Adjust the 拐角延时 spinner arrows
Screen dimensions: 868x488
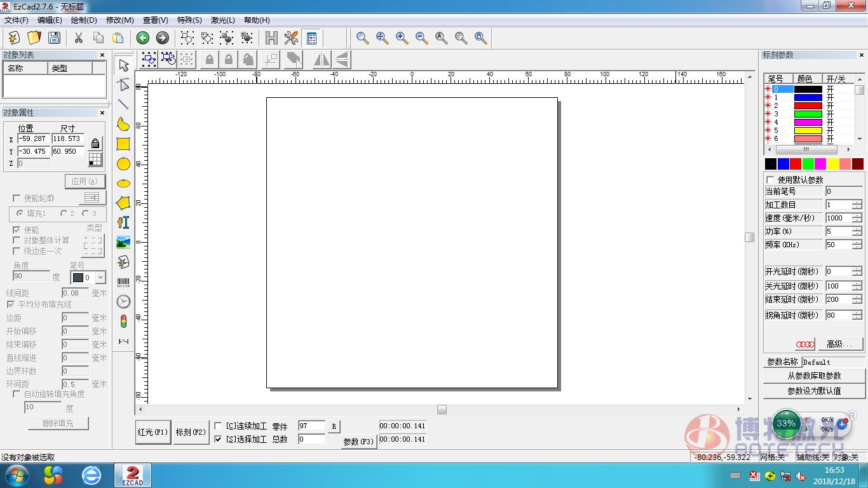coord(857,315)
